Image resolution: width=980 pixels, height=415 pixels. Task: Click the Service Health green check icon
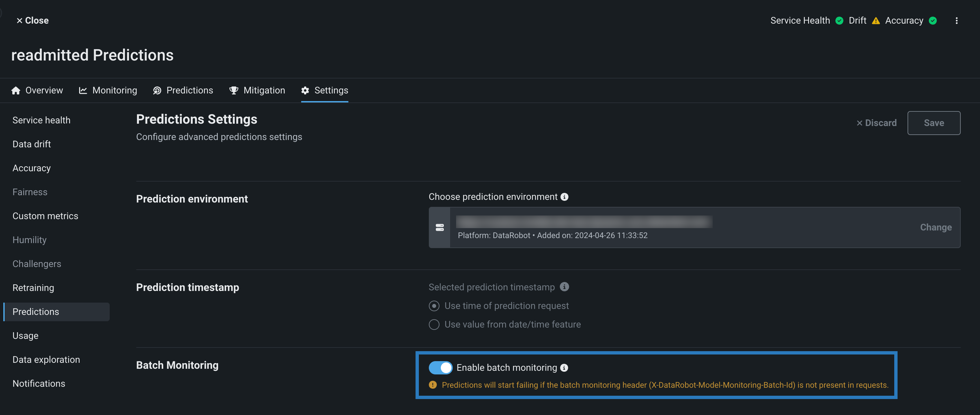(x=839, y=21)
